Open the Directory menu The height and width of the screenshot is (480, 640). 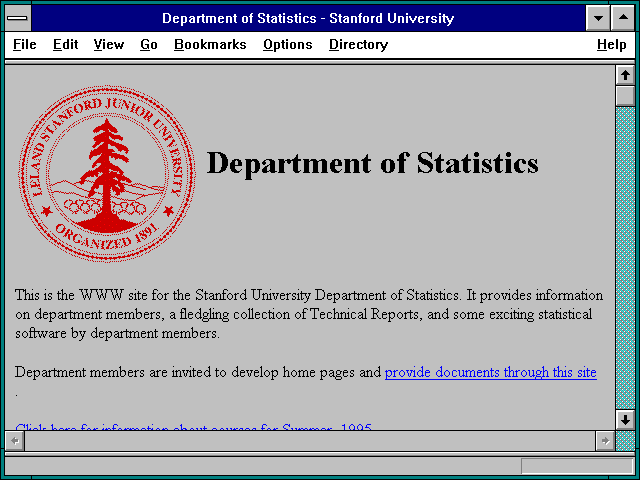(358, 44)
